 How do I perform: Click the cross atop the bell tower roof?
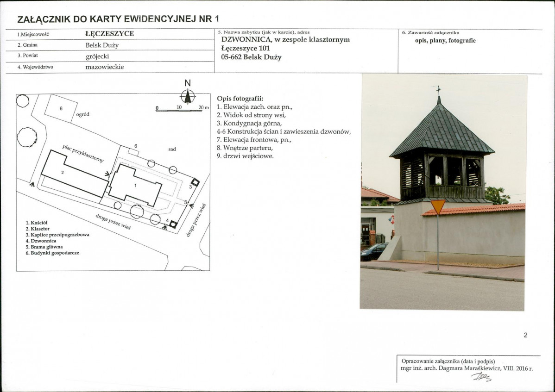439,91
